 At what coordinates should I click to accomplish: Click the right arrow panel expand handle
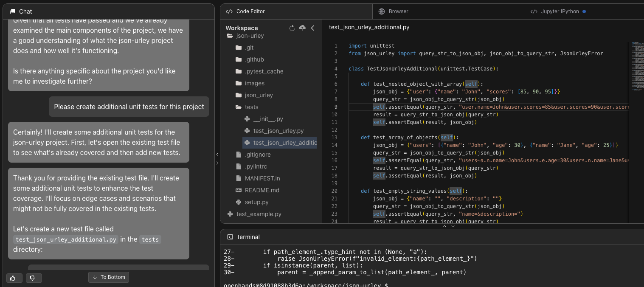(x=217, y=163)
